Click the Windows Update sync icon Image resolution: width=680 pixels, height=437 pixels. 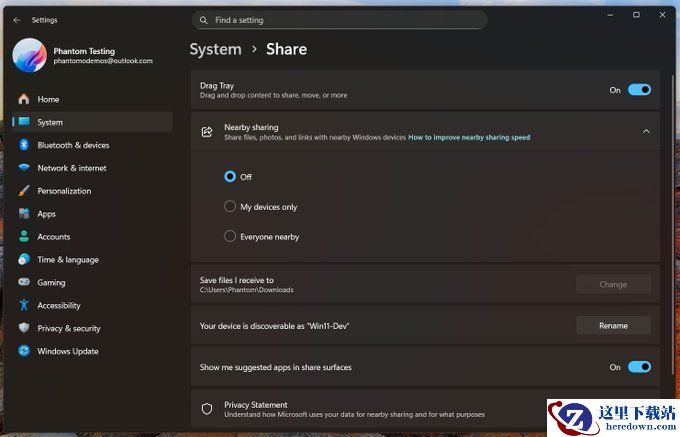click(24, 351)
